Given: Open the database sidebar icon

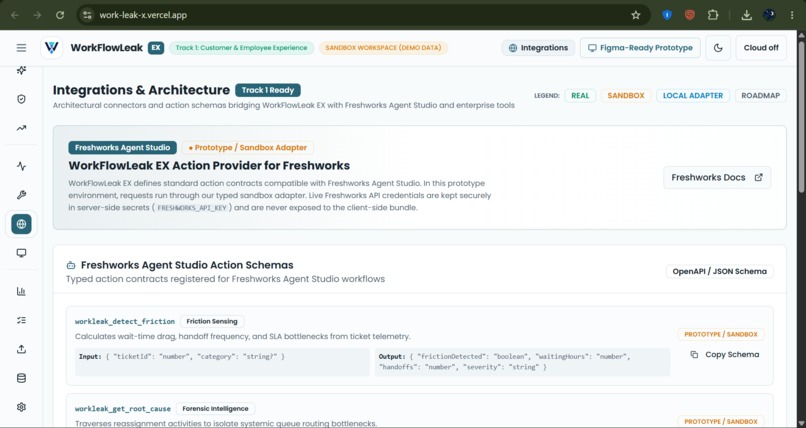Looking at the screenshot, I should [x=21, y=378].
